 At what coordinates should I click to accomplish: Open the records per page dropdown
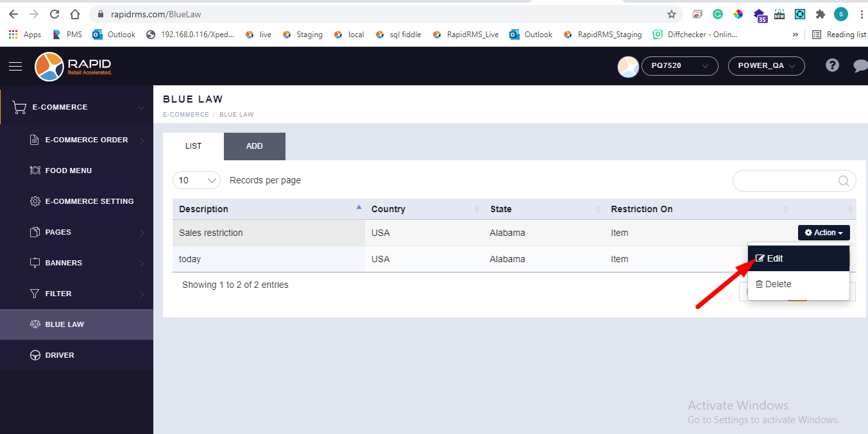(196, 180)
